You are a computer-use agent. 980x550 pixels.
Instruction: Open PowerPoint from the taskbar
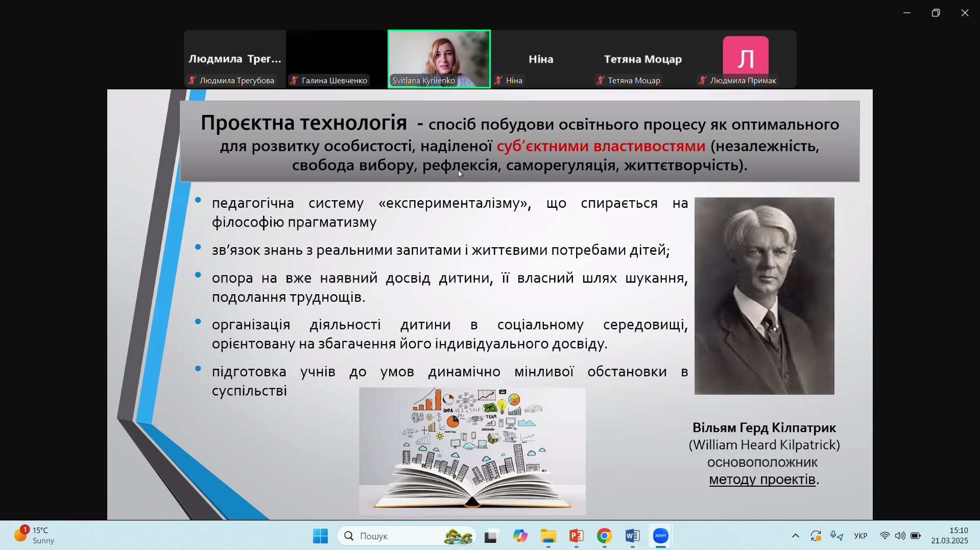click(x=576, y=536)
